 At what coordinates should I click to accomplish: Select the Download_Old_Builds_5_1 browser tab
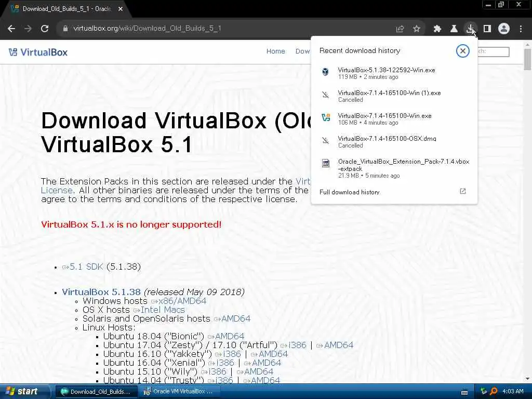(x=66, y=9)
